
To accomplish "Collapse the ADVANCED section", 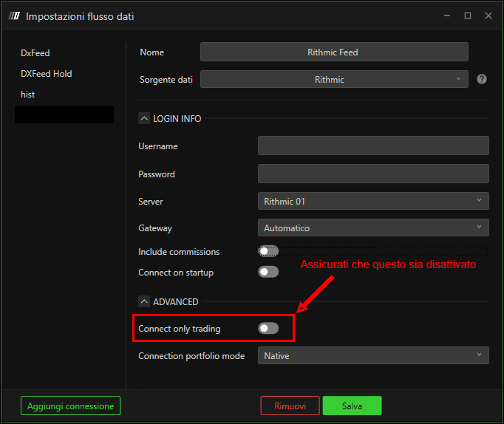I will [144, 301].
